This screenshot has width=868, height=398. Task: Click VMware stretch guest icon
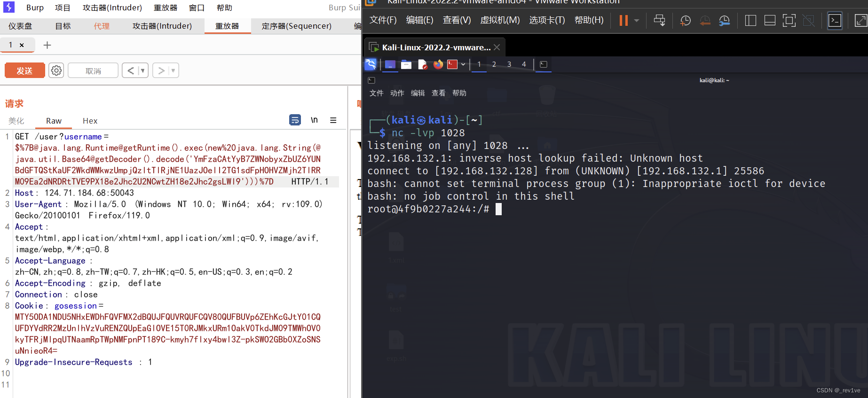pyautogui.click(x=860, y=20)
